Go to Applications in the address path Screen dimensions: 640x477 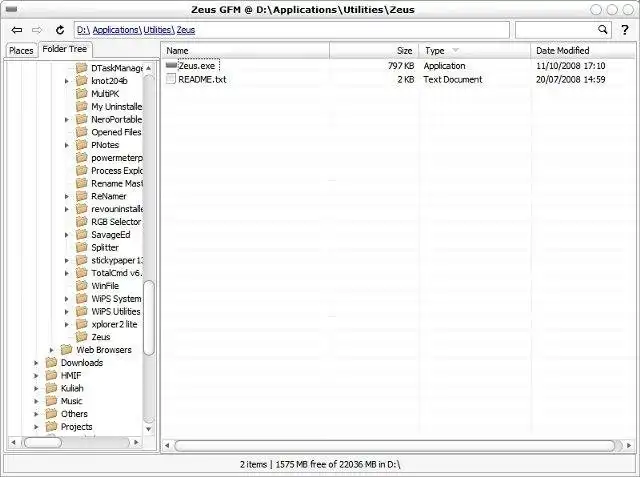tap(117, 30)
